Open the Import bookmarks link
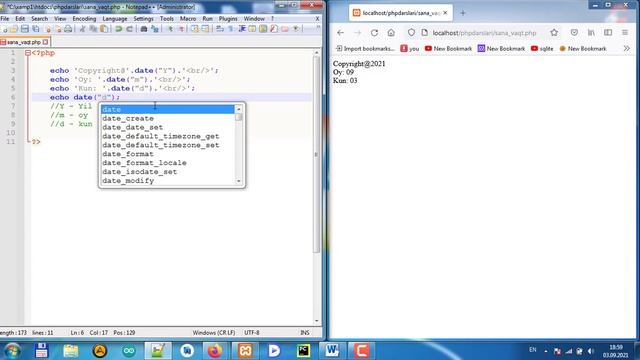Image resolution: width=640 pixels, height=360 pixels. [365, 49]
